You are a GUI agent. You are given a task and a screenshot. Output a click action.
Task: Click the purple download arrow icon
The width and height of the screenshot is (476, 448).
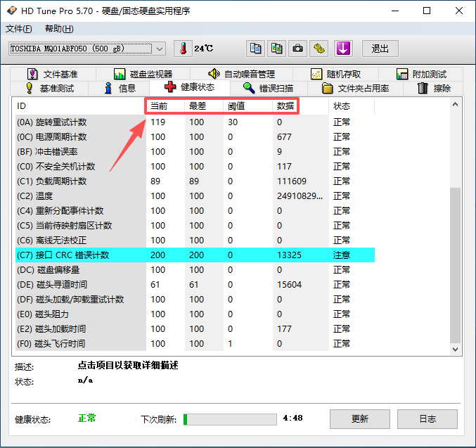342,49
